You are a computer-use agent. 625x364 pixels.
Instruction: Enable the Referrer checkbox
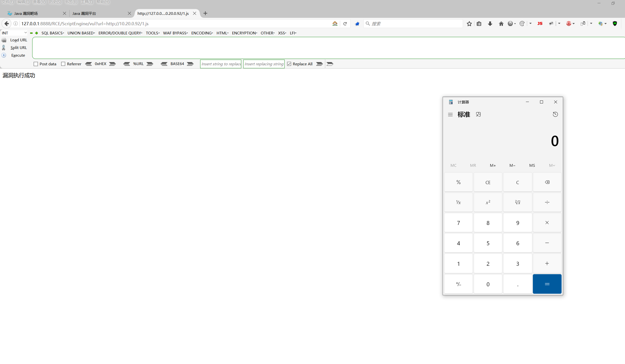click(x=63, y=64)
